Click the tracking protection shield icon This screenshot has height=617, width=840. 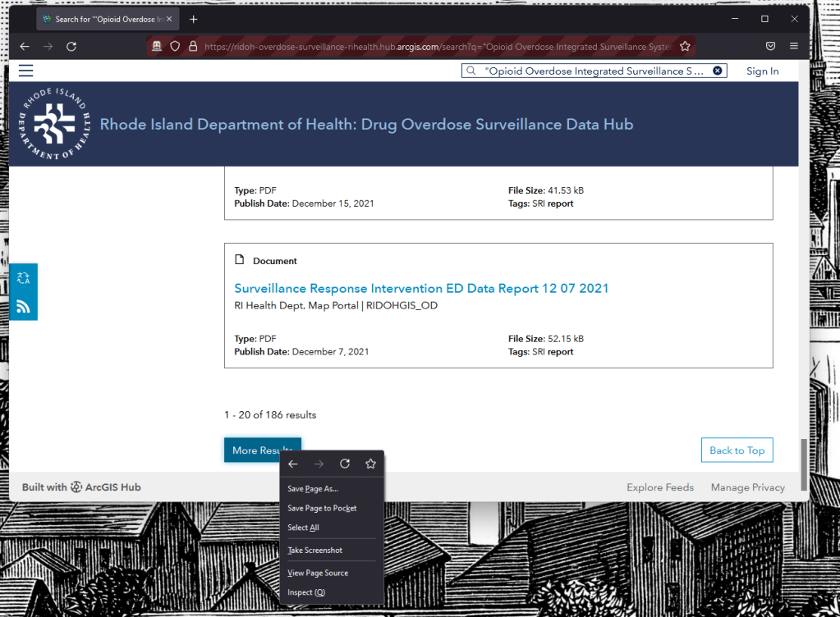[x=175, y=47]
